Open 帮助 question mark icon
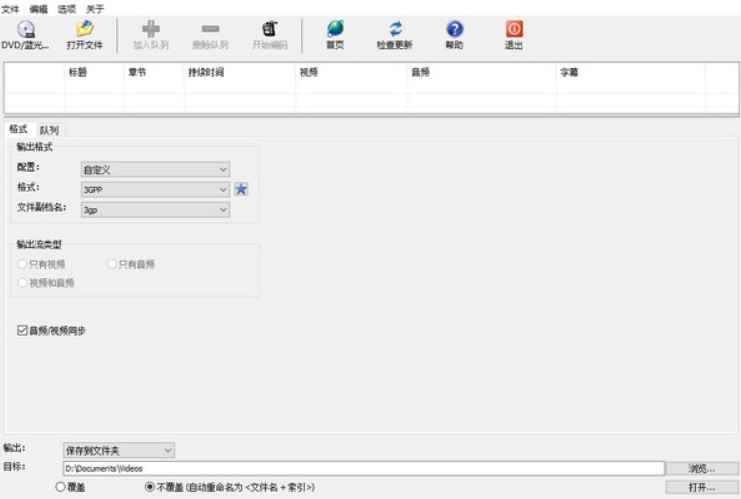741x499 pixels. click(x=455, y=29)
